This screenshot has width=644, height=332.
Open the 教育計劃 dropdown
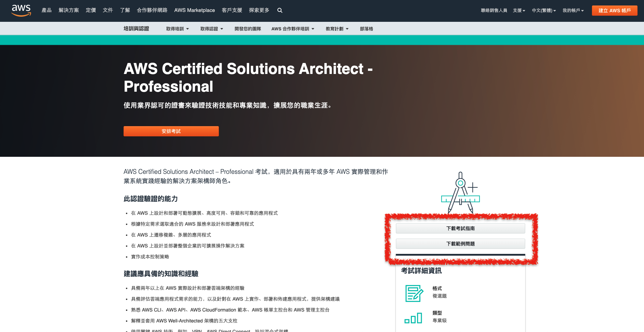[337, 29]
